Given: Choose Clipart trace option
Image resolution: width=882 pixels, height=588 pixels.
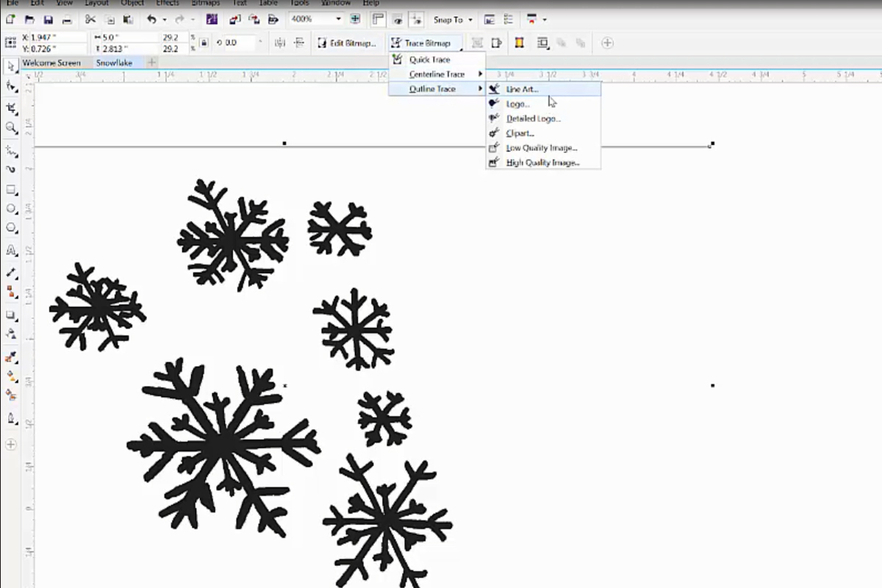Looking at the screenshot, I should [544, 133].
